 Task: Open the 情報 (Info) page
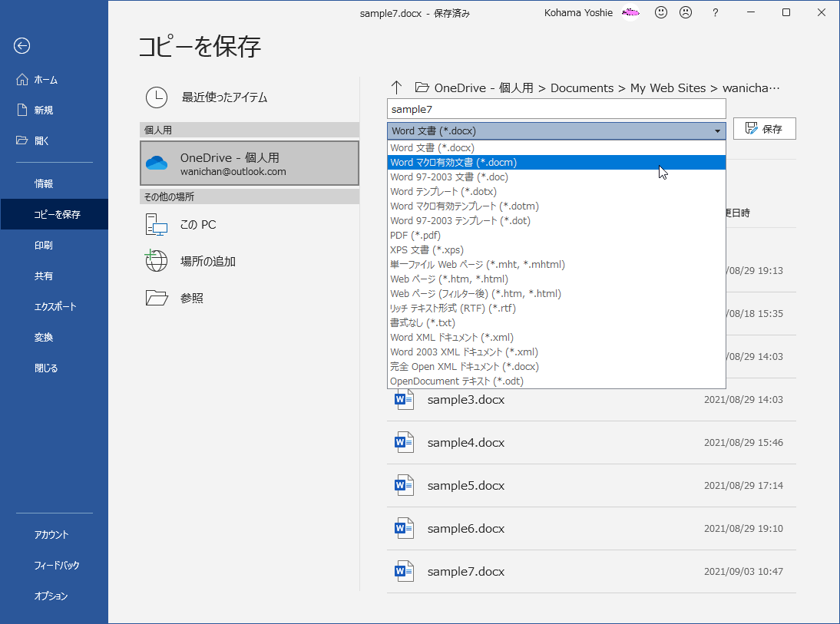(54, 183)
